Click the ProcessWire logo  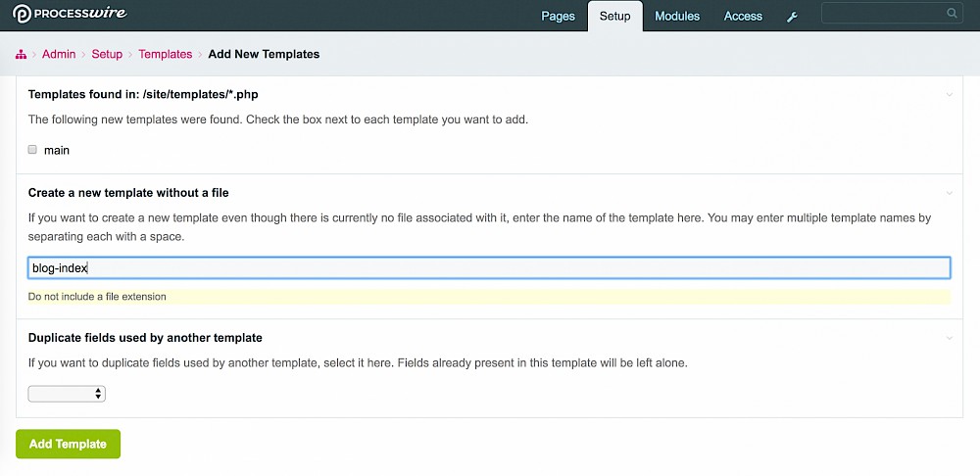70,14
